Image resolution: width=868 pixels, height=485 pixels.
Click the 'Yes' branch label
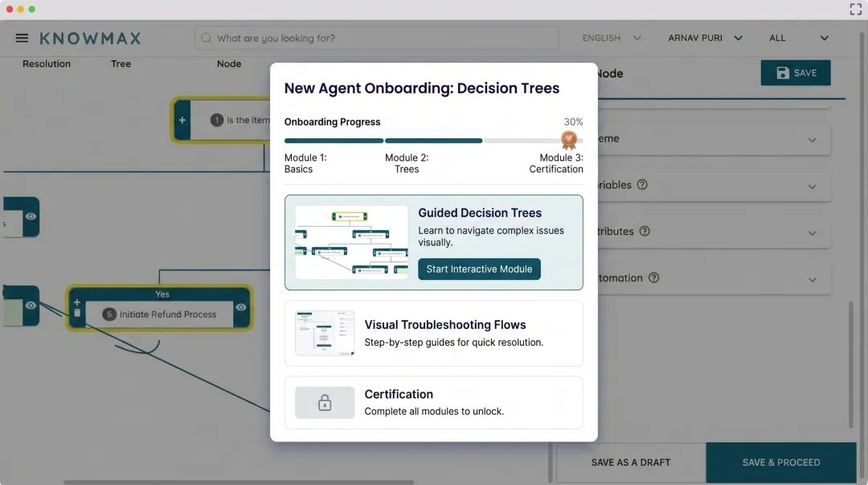(x=162, y=294)
